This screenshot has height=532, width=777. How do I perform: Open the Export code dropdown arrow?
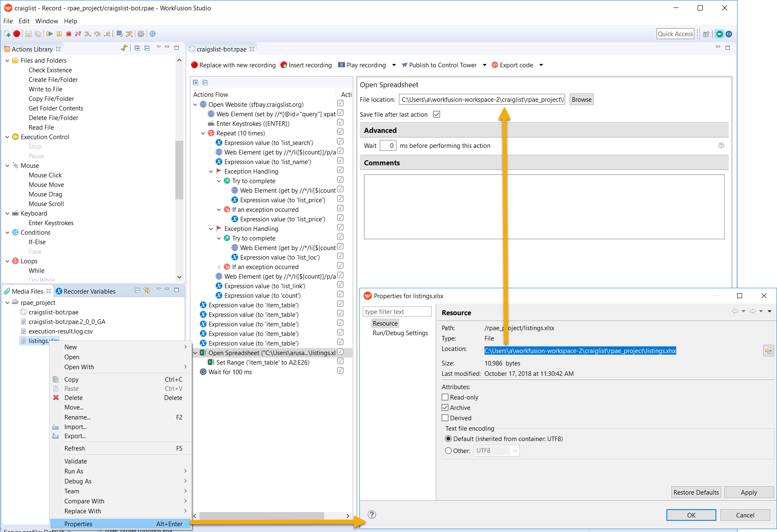coord(541,65)
